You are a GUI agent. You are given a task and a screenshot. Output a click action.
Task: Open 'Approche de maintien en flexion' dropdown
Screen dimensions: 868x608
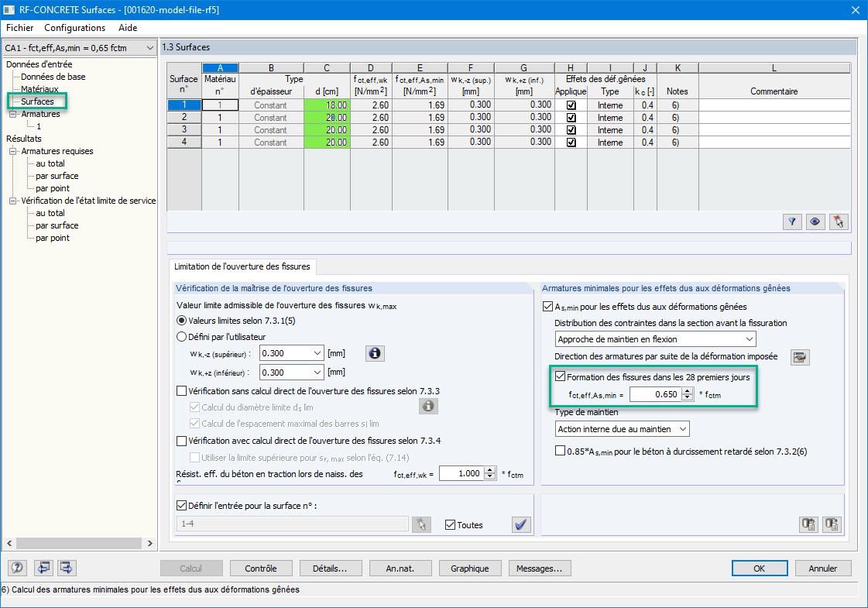[749, 339]
